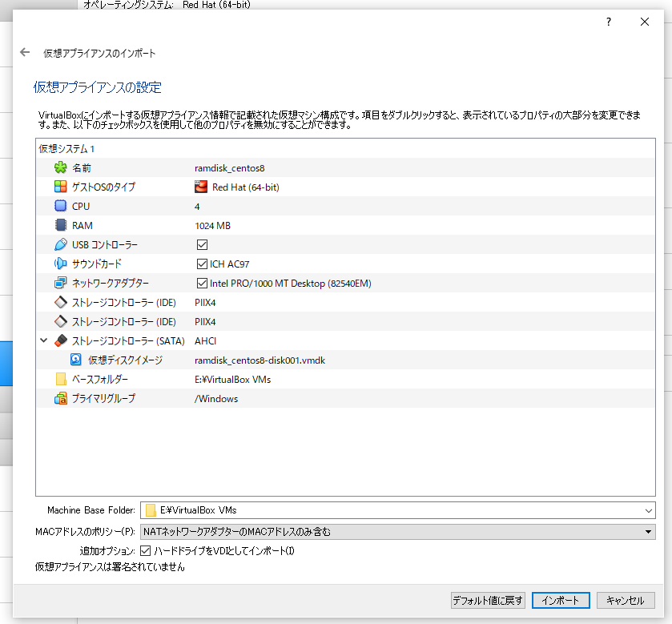Screen dimensions: 672x624
Task: Click the ゲストOSのタイプ row label
Action: [103, 187]
